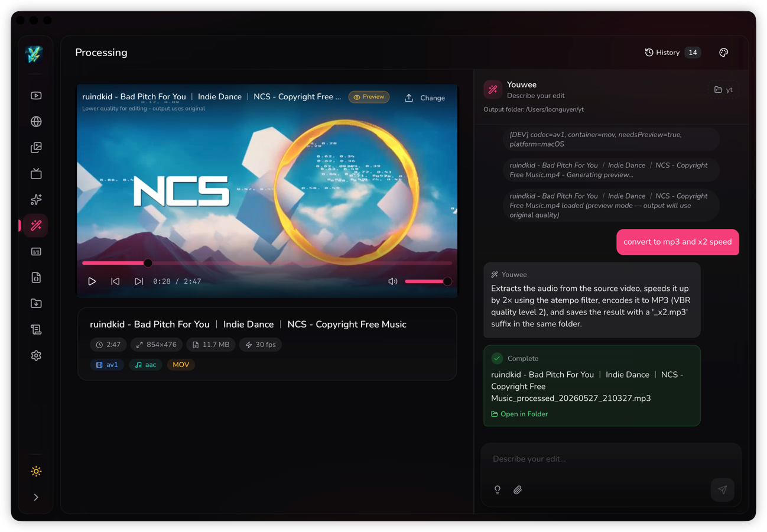Expand the sidebar with the chevron arrow
767x532 pixels.
pos(36,498)
